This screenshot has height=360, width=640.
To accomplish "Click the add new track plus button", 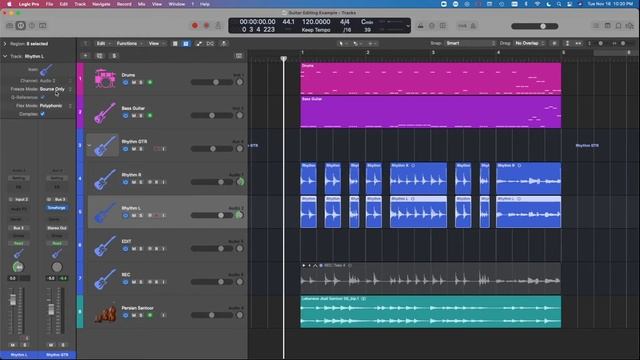I will coord(85,56).
